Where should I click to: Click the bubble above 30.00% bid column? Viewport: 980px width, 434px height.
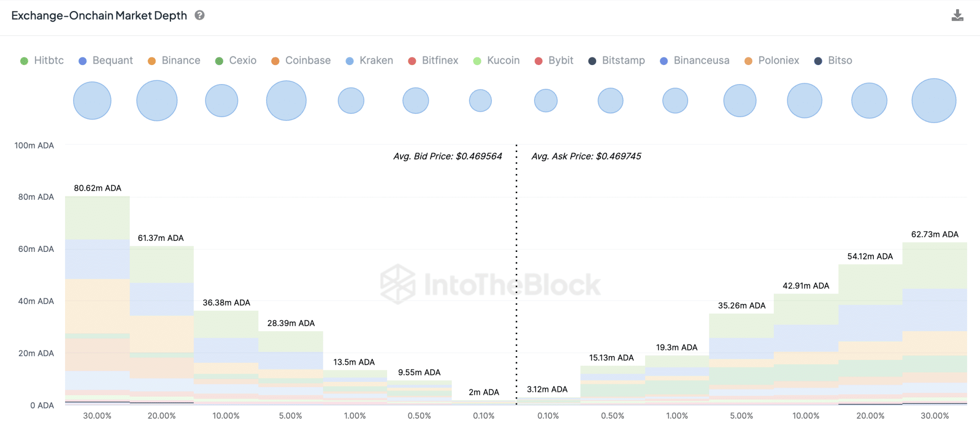click(x=92, y=100)
